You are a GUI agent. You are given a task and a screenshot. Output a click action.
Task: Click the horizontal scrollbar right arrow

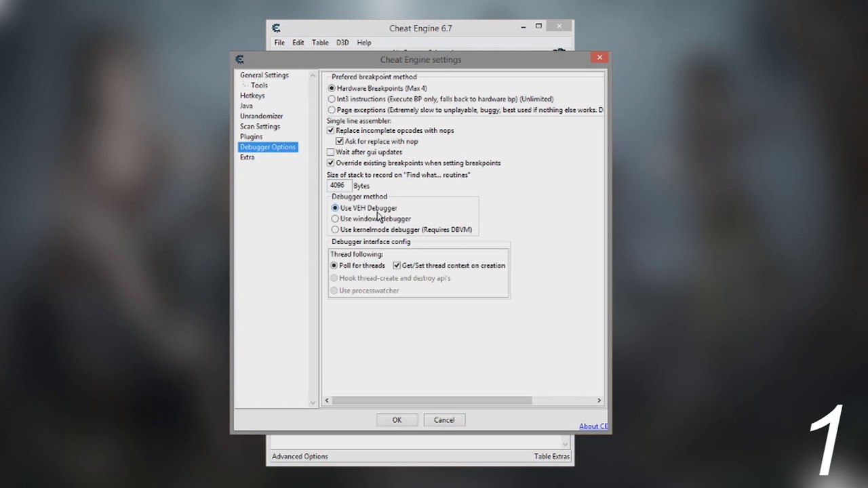point(599,400)
